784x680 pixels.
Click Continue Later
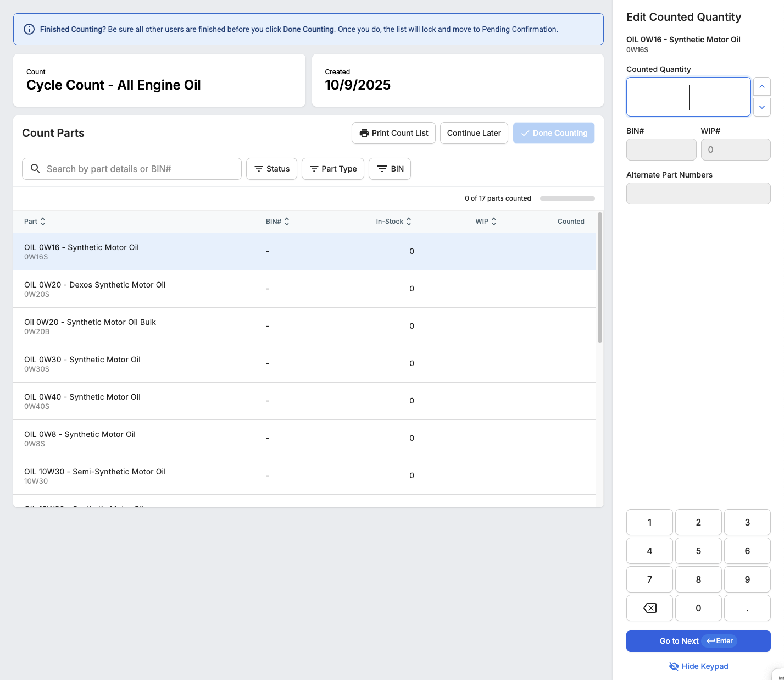474,133
